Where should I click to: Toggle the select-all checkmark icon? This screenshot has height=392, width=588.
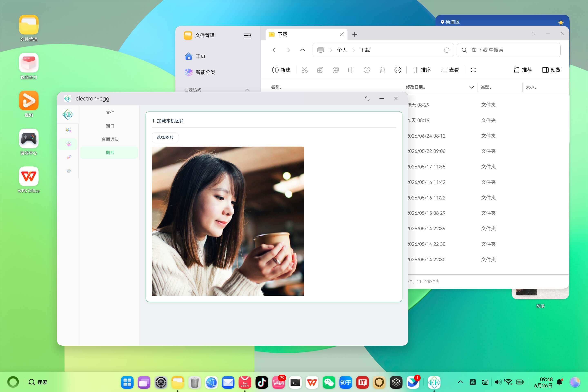[398, 70]
